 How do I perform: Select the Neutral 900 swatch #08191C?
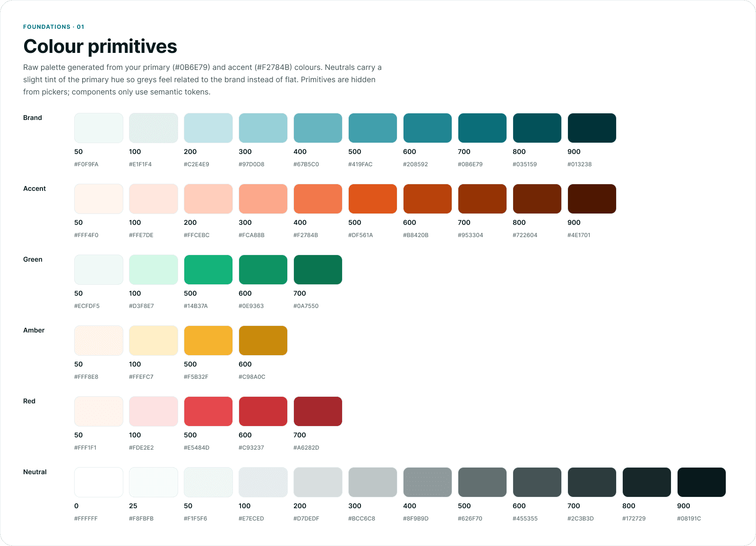702,482
